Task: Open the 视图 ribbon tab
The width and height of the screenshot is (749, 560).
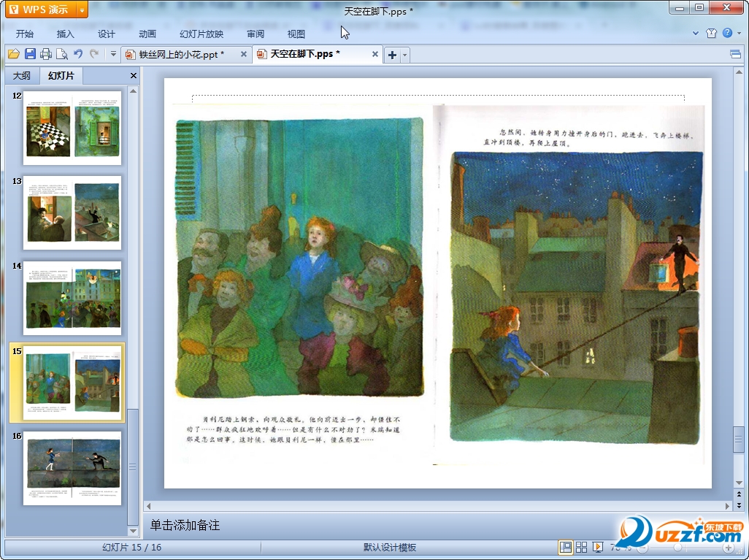Action: tap(296, 34)
